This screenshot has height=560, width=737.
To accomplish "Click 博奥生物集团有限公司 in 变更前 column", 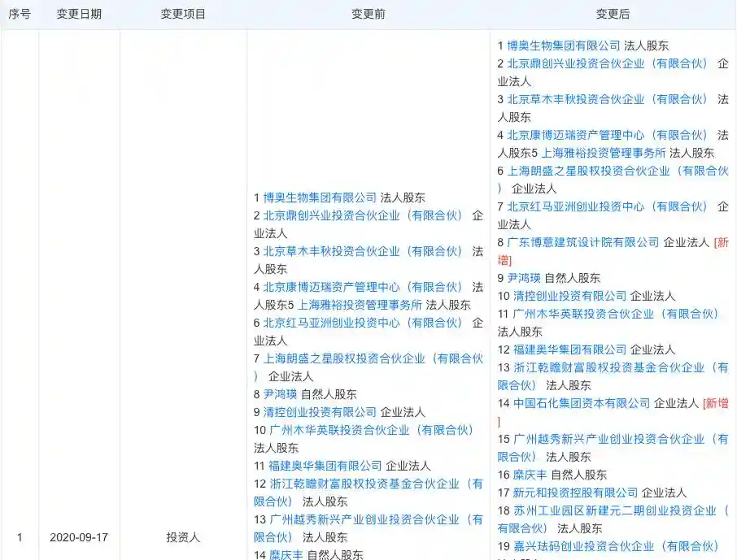I will [x=320, y=198].
